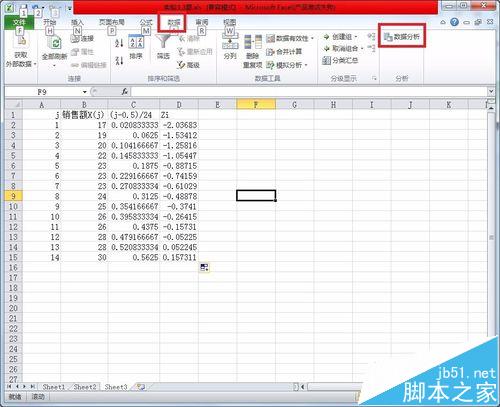
Task: Select the Sheet3 tab
Action: point(116,387)
